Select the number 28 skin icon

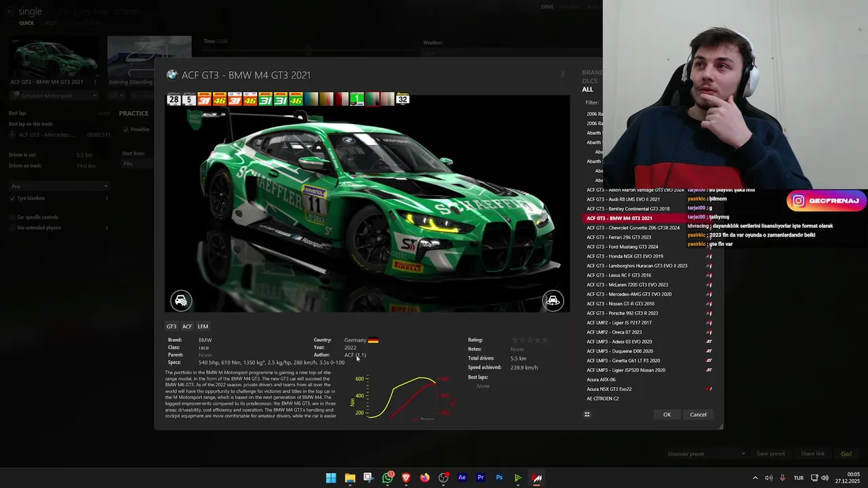[174, 100]
